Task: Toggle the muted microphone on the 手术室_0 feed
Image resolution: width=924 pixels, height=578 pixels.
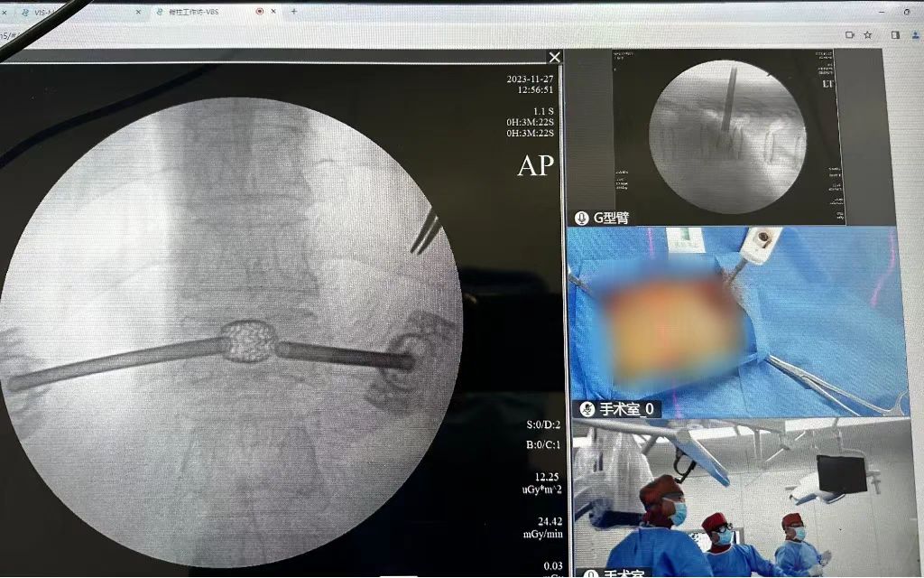Action: tap(587, 409)
